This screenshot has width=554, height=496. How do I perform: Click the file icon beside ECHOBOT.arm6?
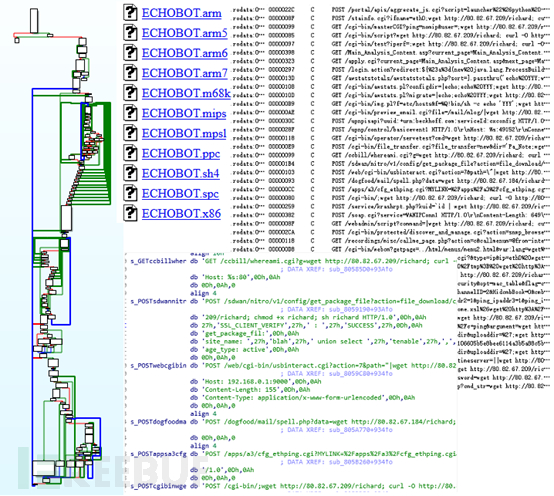pos(130,53)
